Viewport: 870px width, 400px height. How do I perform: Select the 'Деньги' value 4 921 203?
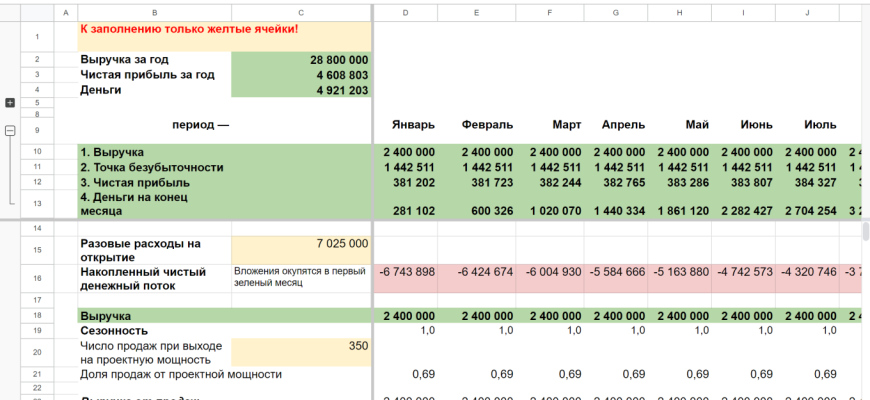coord(301,90)
